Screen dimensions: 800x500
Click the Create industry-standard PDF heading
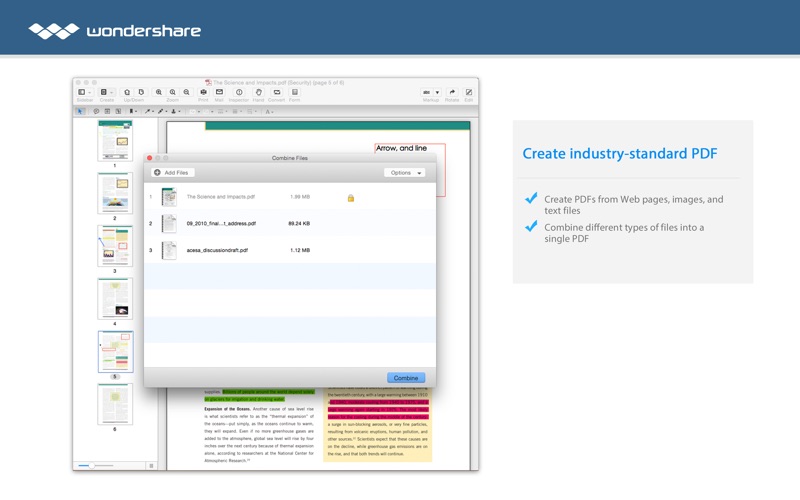pos(620,154)
